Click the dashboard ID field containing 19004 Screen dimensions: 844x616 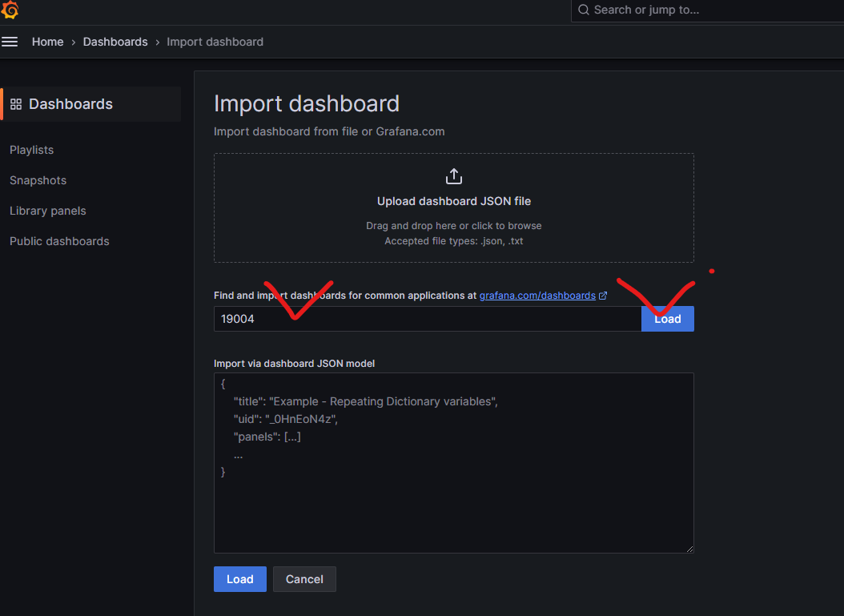(x=428, y=319)
